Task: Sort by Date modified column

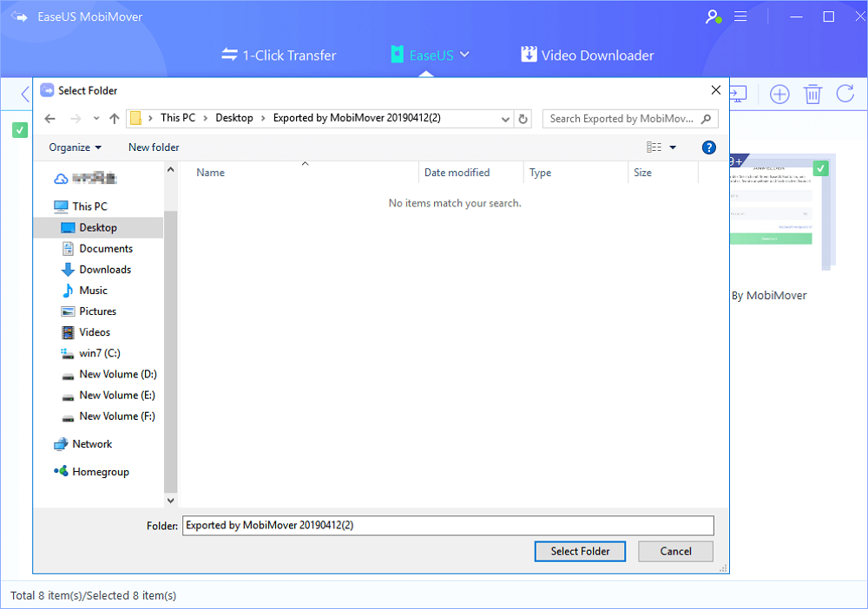Action: point(471,173)
